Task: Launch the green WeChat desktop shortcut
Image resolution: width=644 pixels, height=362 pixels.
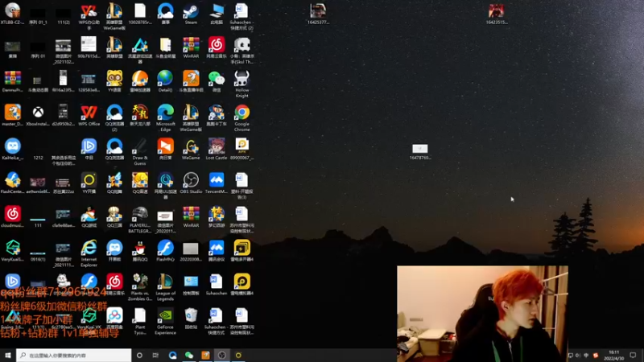Action: (x=217, y=78)
